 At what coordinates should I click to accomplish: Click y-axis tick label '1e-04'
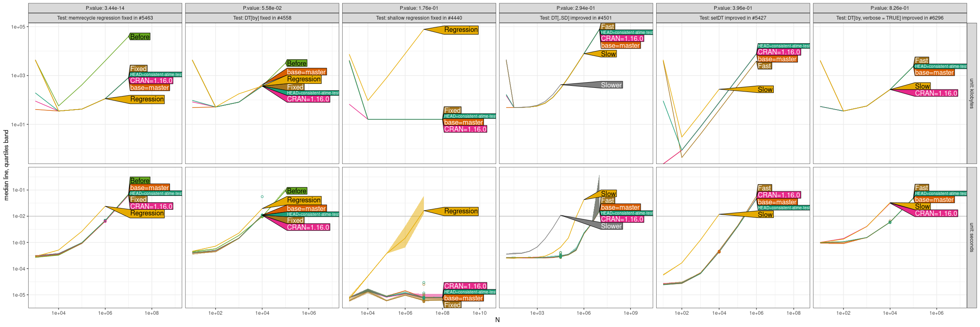tap(18, 269)
